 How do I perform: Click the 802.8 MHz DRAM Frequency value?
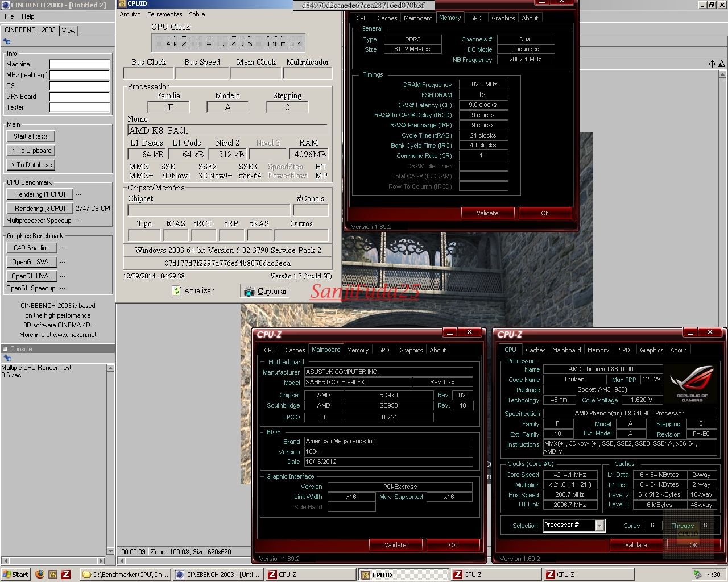click(x=483, y=84)
